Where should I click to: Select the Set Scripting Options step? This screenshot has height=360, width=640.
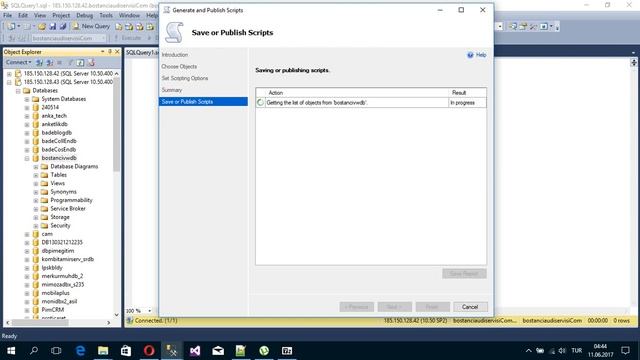185,78
